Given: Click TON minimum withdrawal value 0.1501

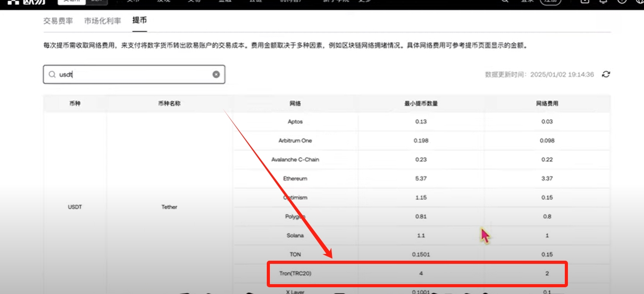Looking at the screenshot, I should pyautogui.click(x=421, y=254).
